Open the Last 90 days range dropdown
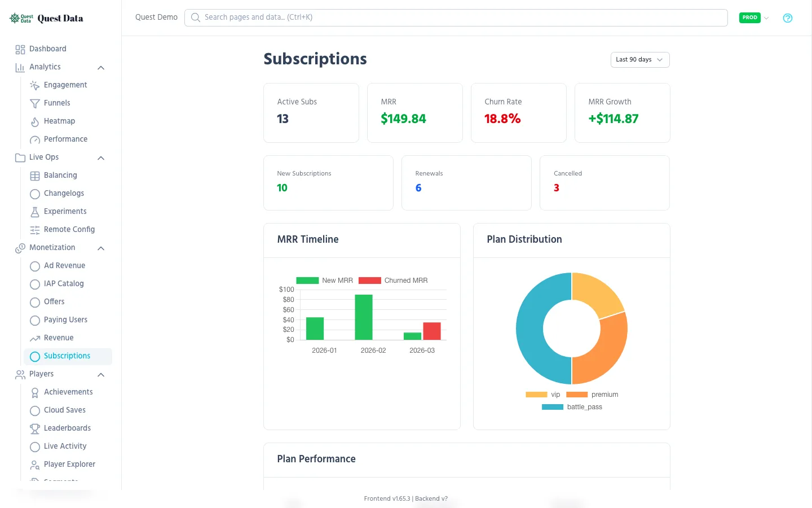The height and width of the screenshot is (508, 812). pos(640,60)
